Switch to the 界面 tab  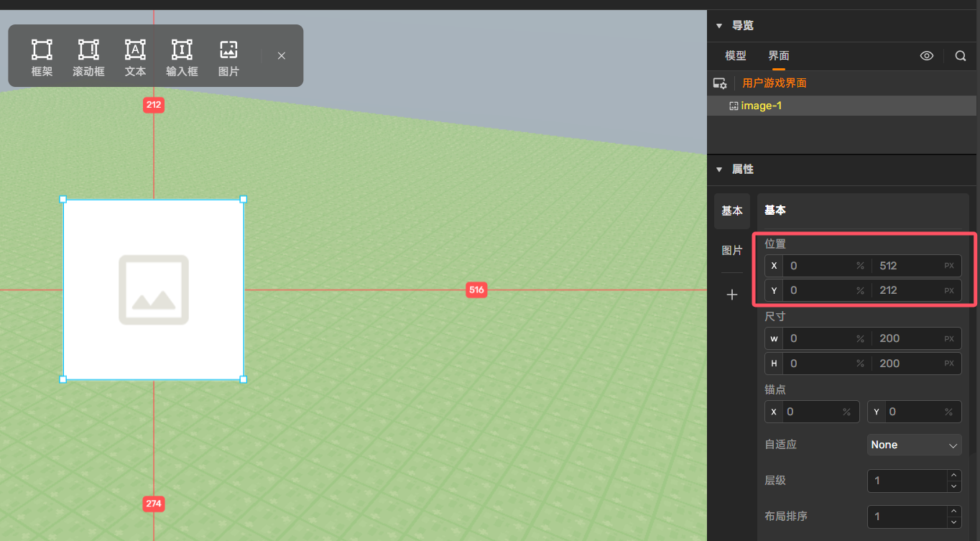click(x=779, y=56)
